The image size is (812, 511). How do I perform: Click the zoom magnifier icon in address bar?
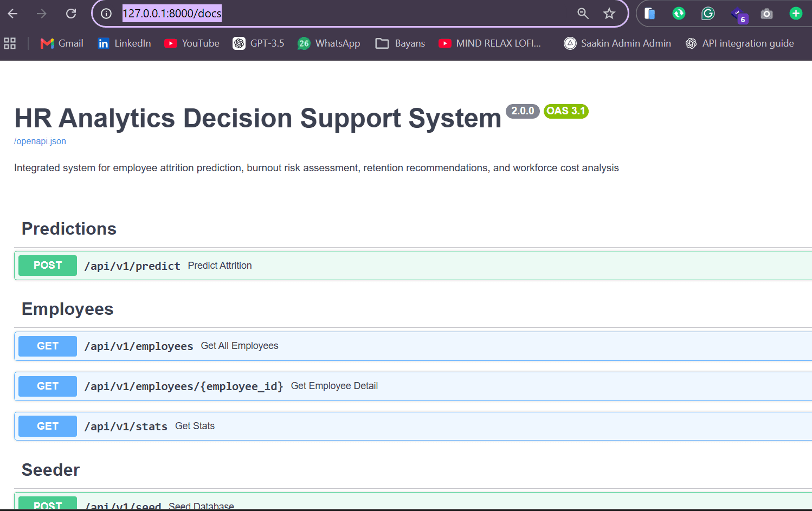583,14
